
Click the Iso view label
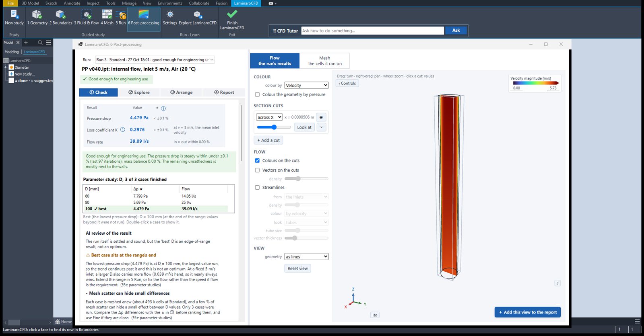point(375,315)
